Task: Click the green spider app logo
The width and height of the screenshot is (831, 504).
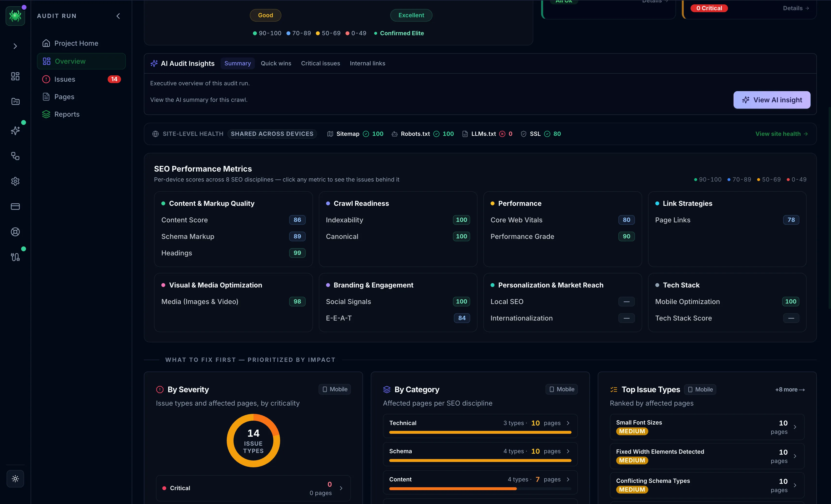Action: pos(15,16)
